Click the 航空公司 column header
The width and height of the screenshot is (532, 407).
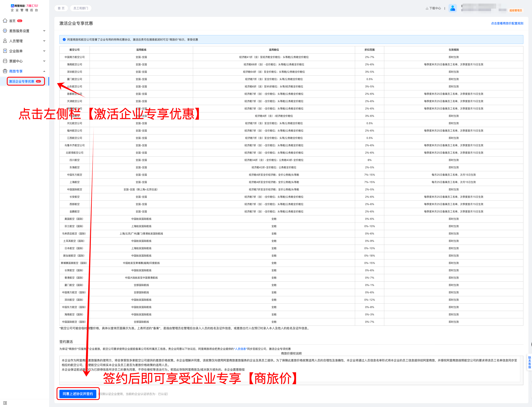(x=75, y=50)
